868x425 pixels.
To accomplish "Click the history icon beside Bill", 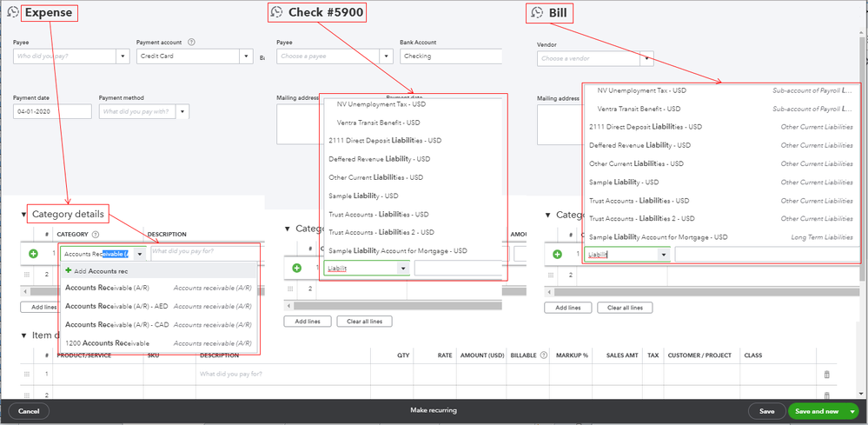I will point(536,13).
